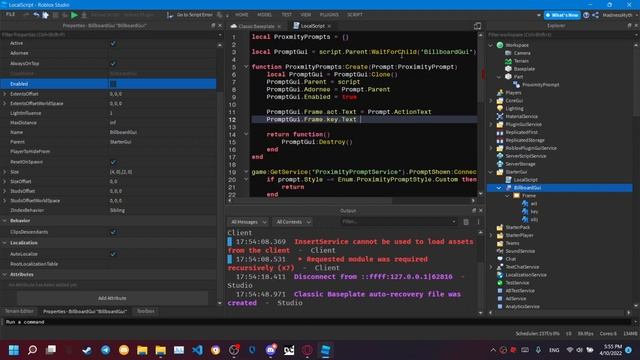640x360 pixels.
Task: Select the Players service icon
Action: click(x=500, y=93)
